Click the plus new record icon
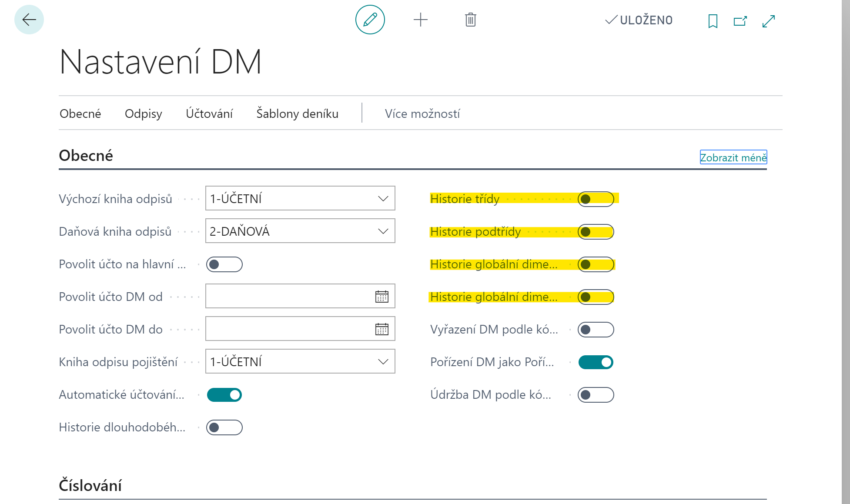 click(x=420, y=20)
